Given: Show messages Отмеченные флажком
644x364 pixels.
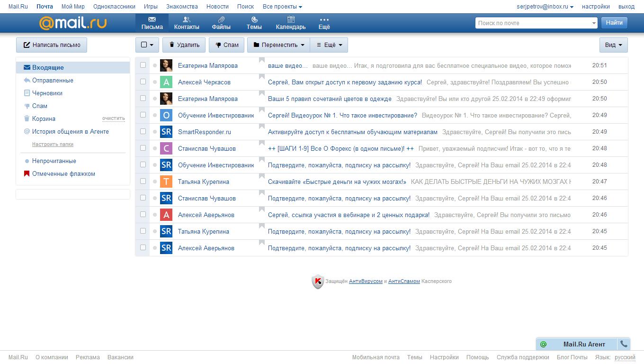Looking at the screenshot, I should 63,173.
